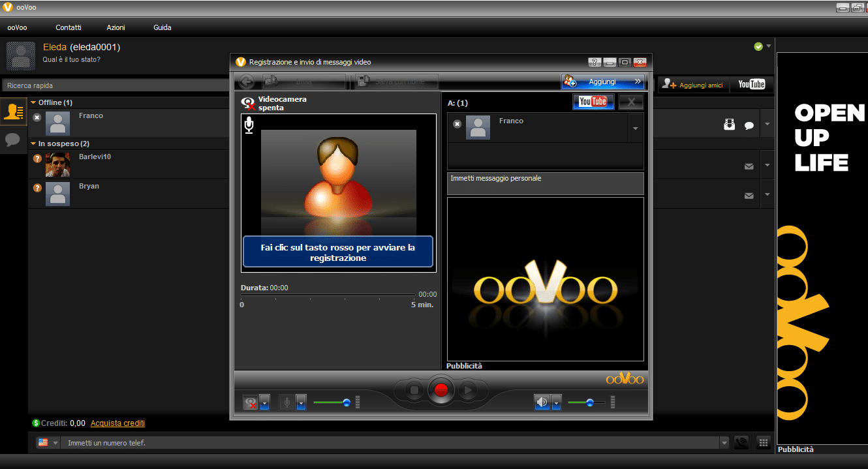Send an email to Barlevi10
This screenshot has height=469, width=868.
[x=749, y=166]
